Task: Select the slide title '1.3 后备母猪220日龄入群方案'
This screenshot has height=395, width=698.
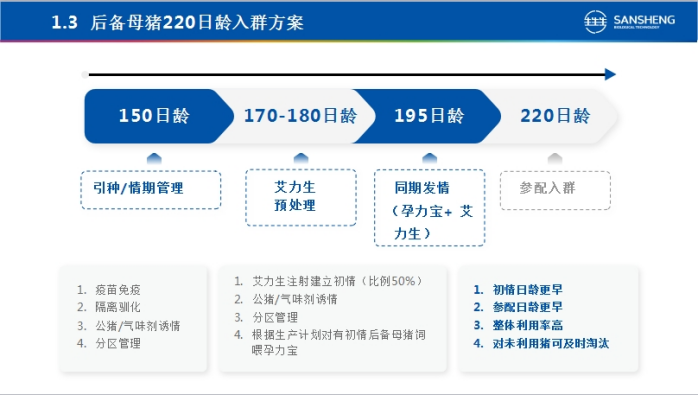Action: 178,22
